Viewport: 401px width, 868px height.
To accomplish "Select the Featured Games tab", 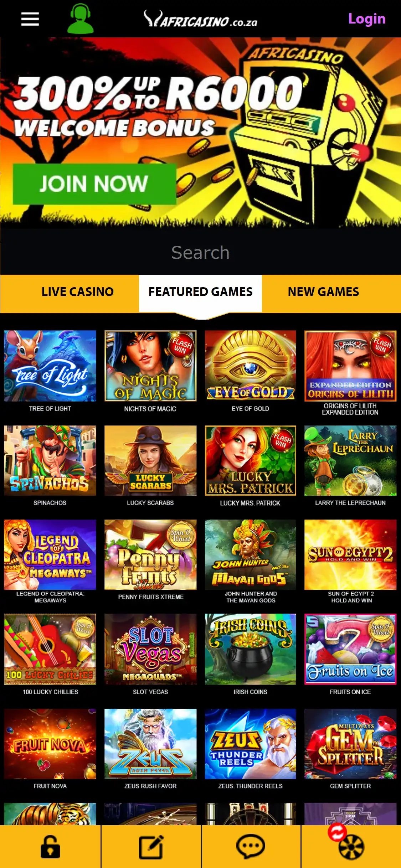I will click(200, 292).
